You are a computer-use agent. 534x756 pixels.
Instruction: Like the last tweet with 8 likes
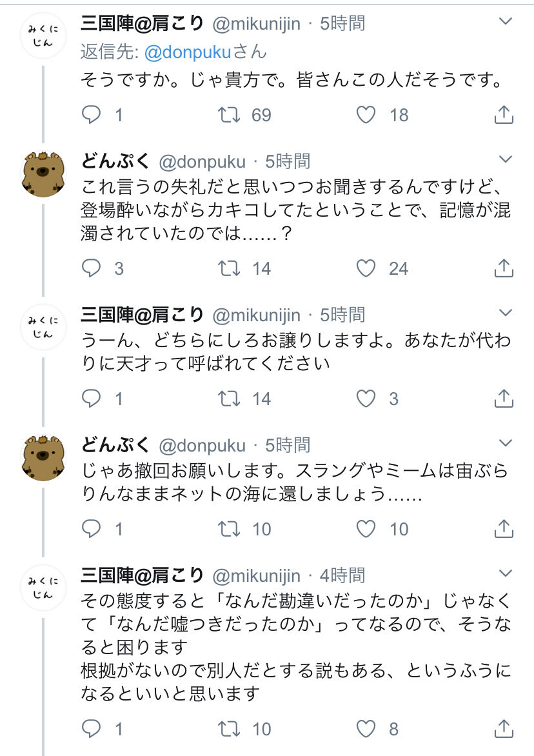coord(366,729)
